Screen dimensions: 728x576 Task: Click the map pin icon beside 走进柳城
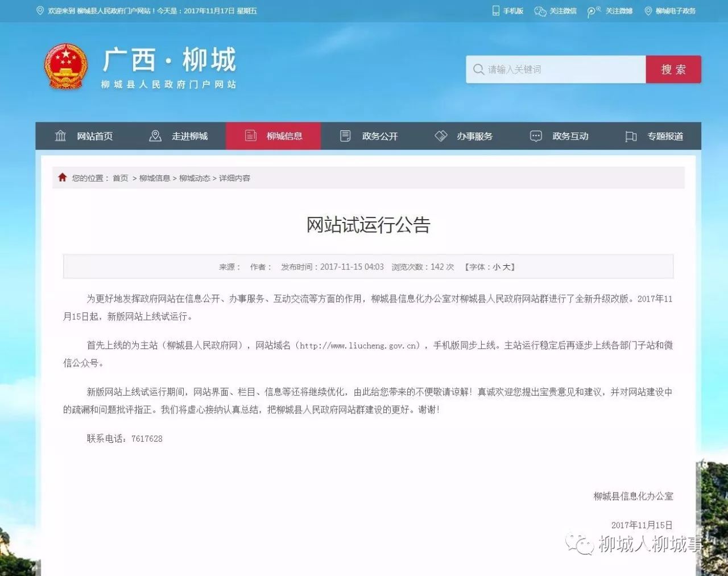[x=155, y=135]
